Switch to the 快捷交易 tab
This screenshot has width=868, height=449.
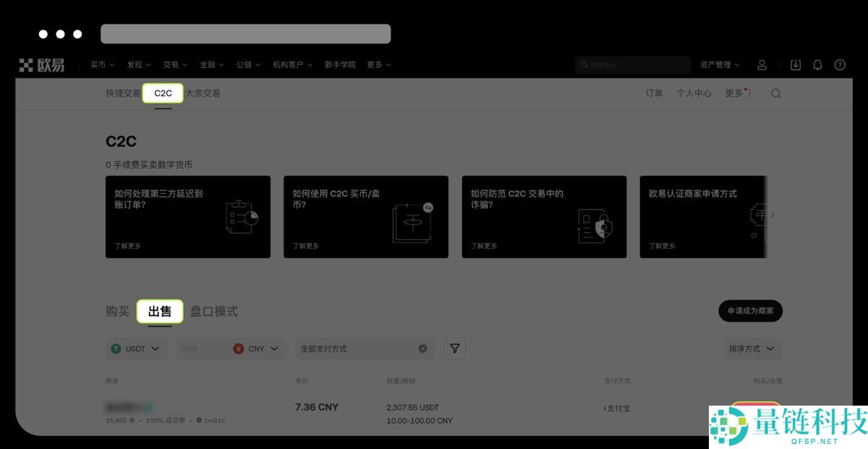click(x=123, y=93)
